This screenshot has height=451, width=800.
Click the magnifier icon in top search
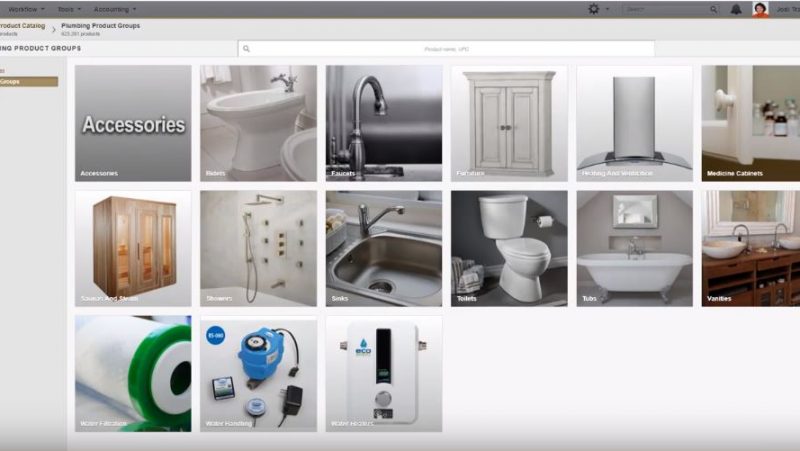(714, 9)
